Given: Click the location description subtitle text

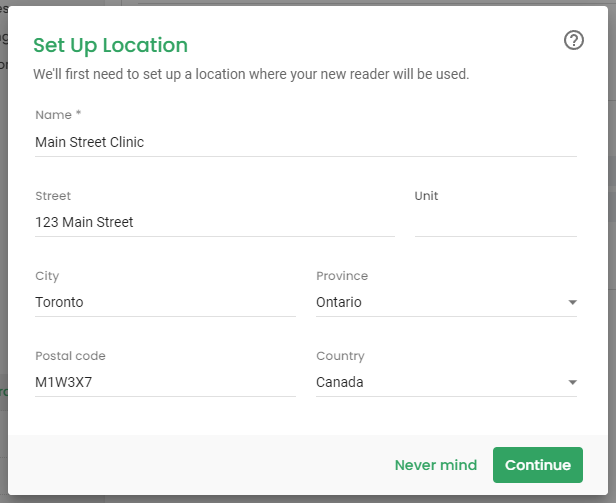Looking at the screenshot, I should 251,74.
